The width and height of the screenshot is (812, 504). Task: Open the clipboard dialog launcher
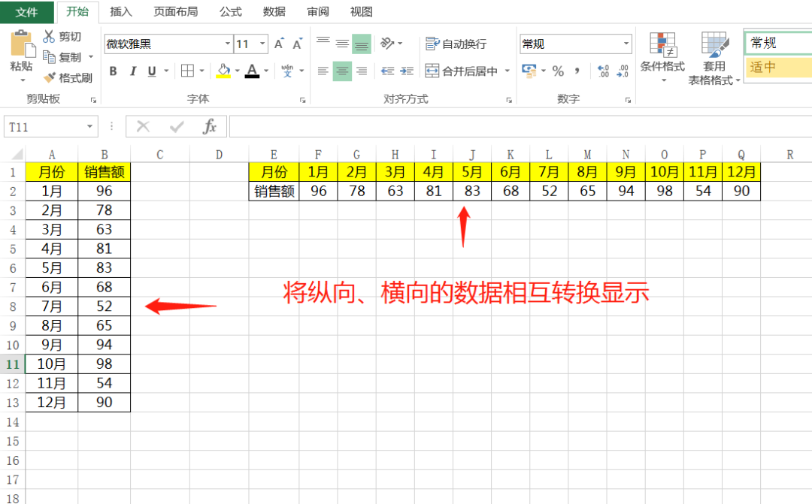click(94, 100)
